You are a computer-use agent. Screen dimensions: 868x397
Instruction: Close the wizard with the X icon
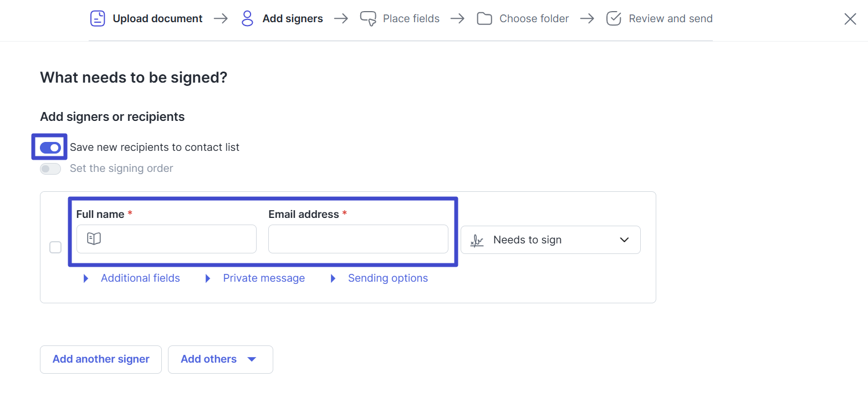pos(850,19)
